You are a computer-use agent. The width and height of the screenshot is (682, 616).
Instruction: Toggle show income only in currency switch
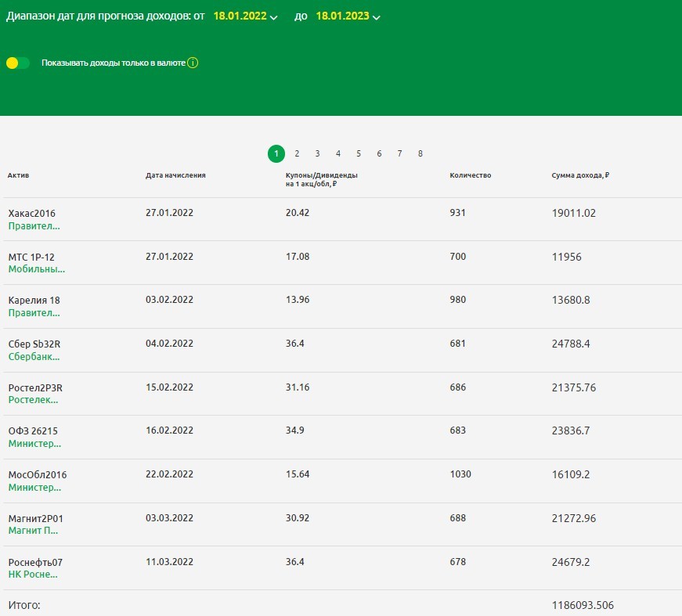point(17,63)
